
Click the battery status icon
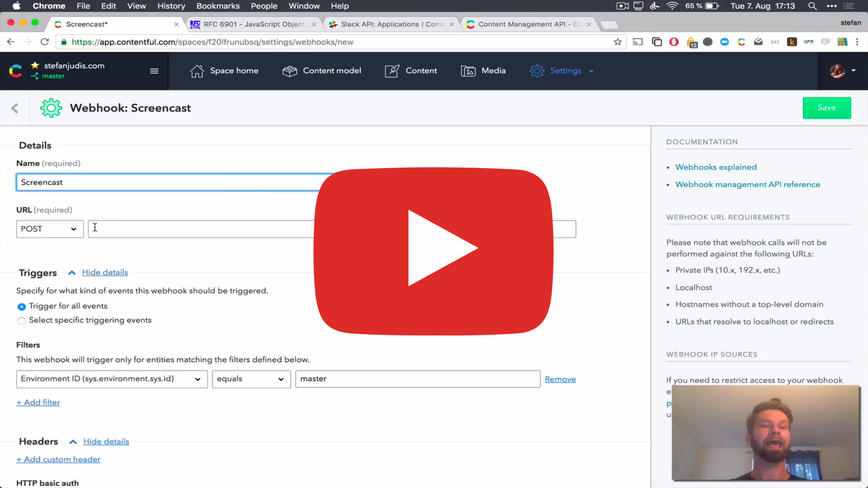pos(712,6)
